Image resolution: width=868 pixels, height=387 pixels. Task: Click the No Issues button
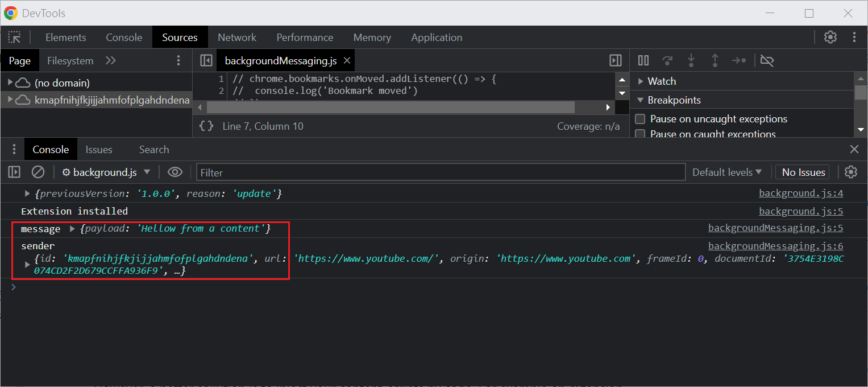803,172
